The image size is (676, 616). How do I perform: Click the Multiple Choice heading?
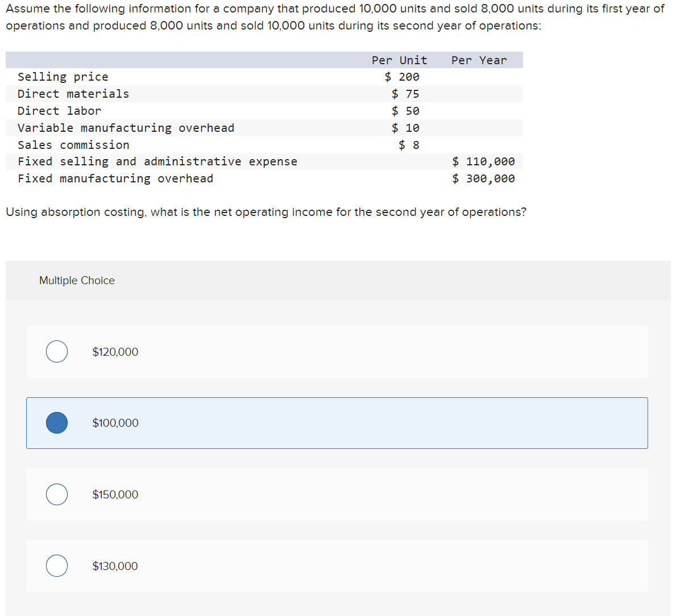click(77, 280)
